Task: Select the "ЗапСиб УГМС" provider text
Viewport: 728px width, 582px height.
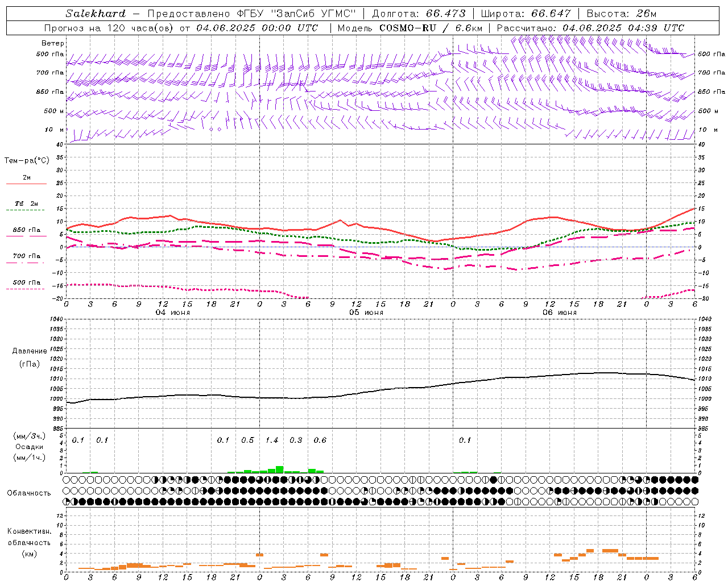Action: click(x=314, y=14)
